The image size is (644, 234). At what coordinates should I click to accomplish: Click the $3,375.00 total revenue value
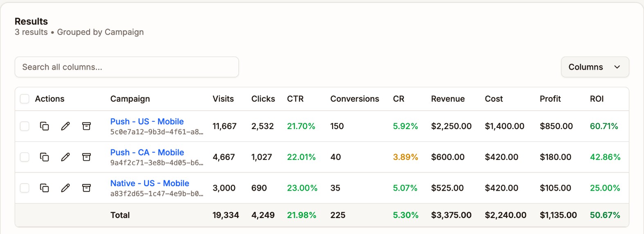coord(451,215)
